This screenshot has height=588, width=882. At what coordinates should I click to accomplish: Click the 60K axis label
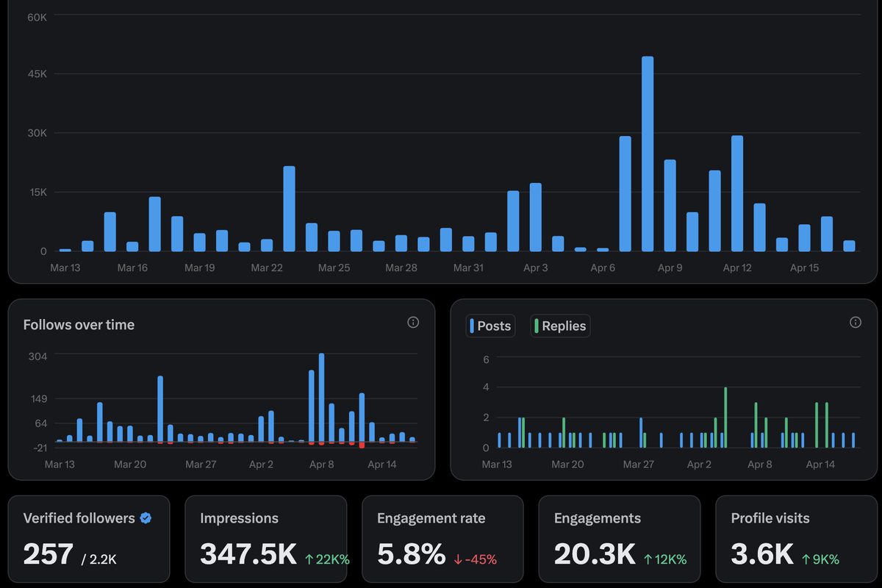pos(37,15)
